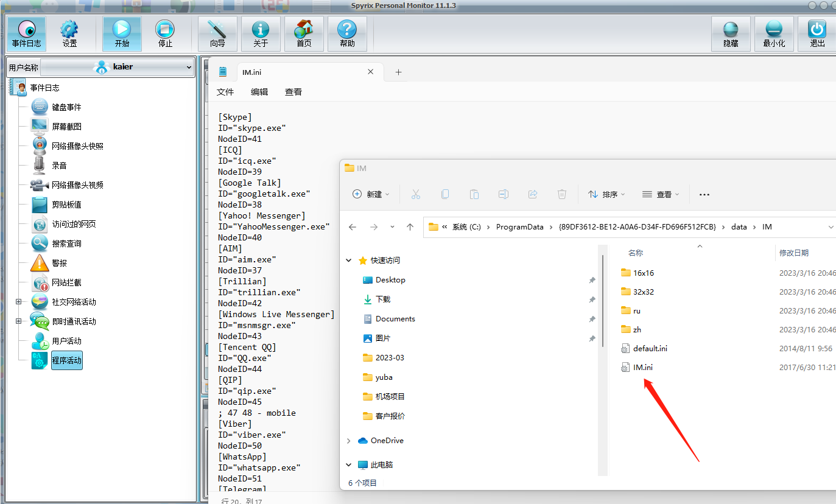Select 网站拦截 in the tree
The width and height of the screenshot is (836, 504).
[x=66, y=282]
